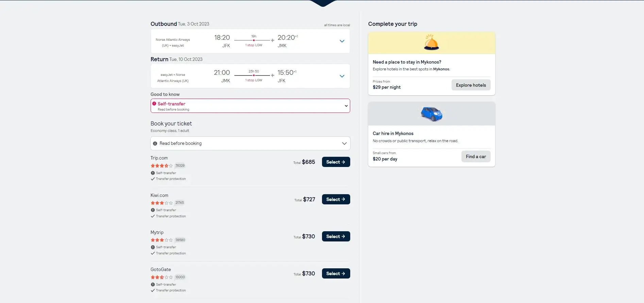644x303 pixels.
Task: Click Trip.com Self-transfer info icon
Action: [153, 173]
